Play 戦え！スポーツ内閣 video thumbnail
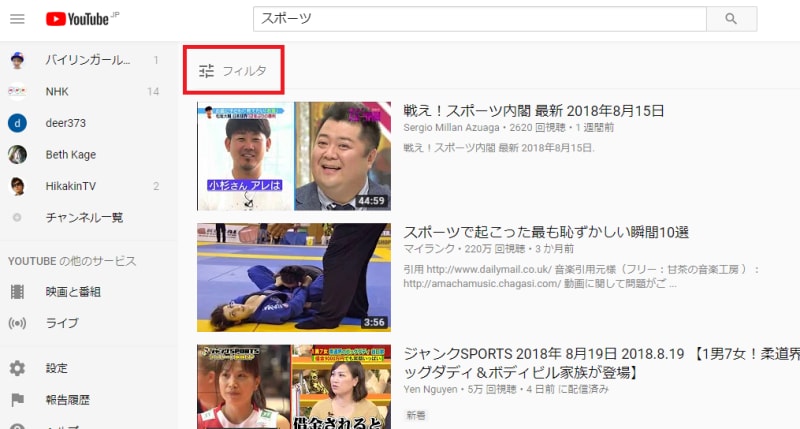800x429 pixels. click(294, 156)
